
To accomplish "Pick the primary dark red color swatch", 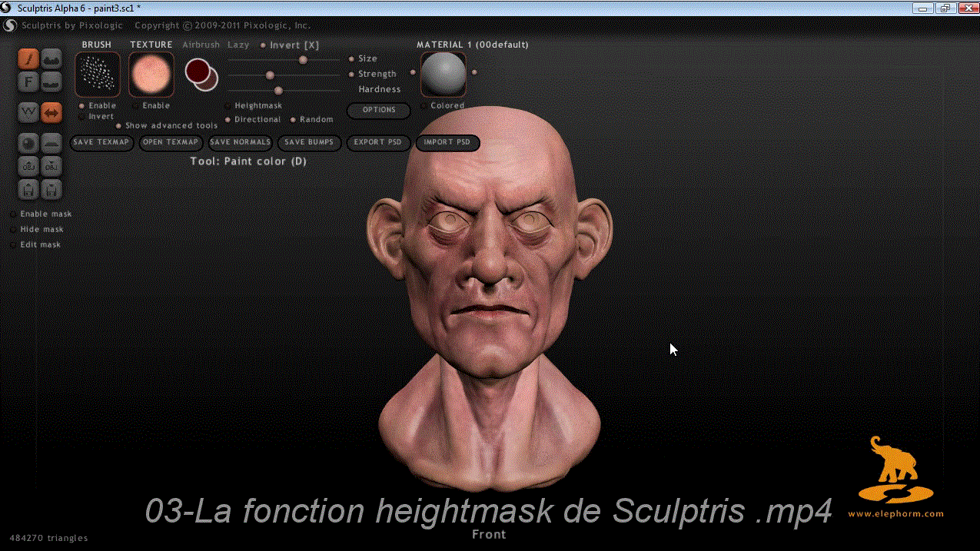I will point(198,71).
